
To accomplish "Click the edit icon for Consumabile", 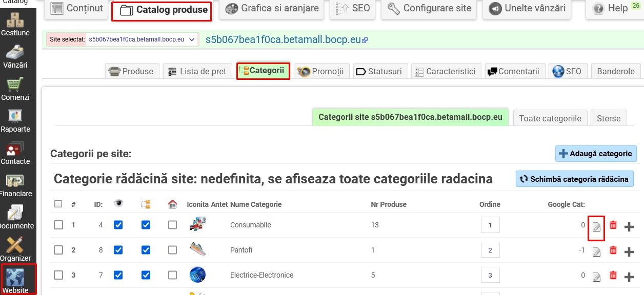I will 596,226.
